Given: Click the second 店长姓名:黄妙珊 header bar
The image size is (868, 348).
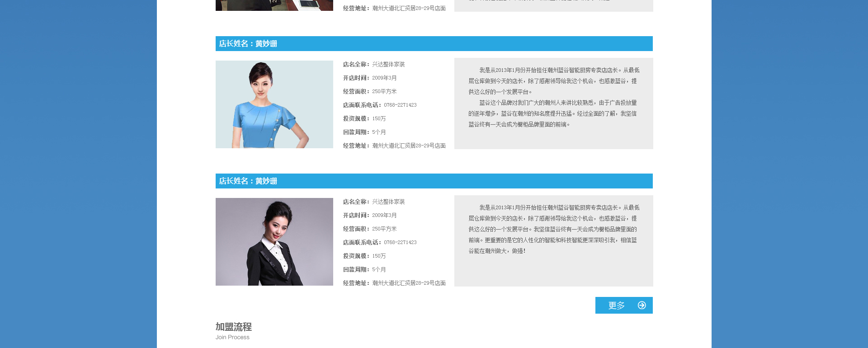Looking at the screenshot, I should (x=434, y=181).
